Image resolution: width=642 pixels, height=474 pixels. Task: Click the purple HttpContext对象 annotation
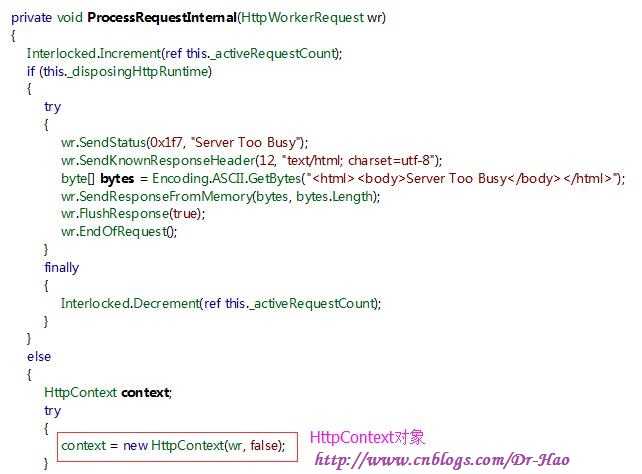tap(367, 438)
